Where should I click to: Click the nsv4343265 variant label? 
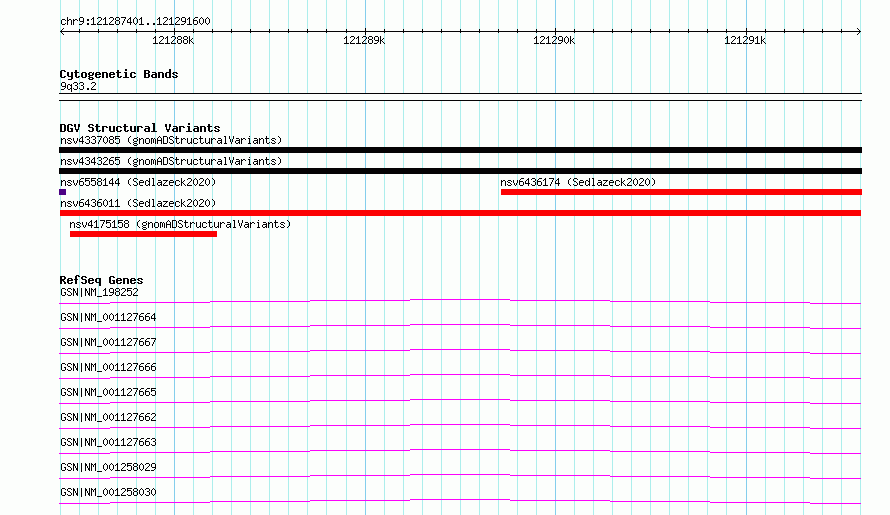(171, 161)
